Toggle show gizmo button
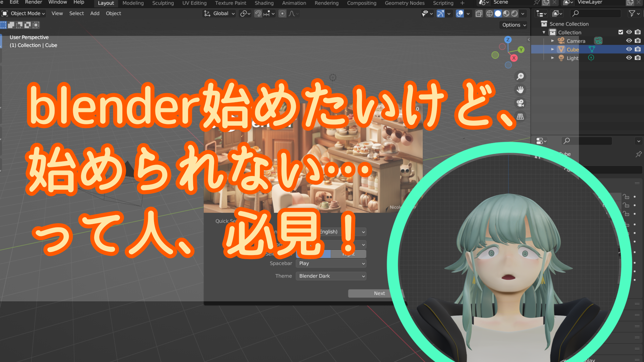The width and height of the screenshot is (644, 362). (x=440, y=13)
